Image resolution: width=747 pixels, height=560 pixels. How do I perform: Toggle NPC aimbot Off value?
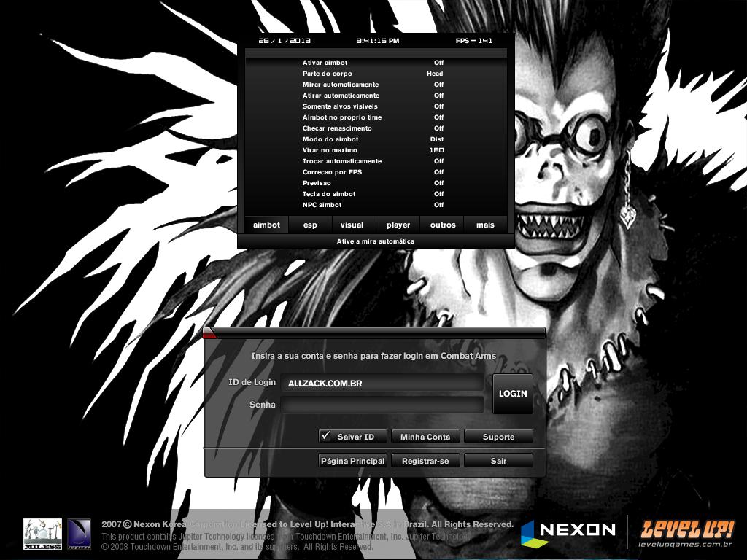click(x=438, y=205)
